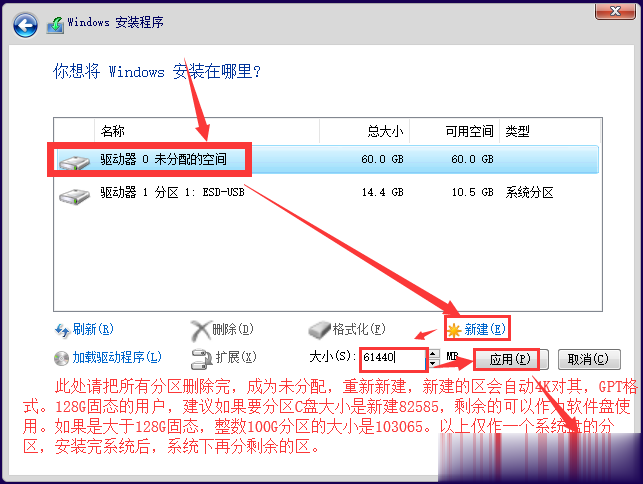The image size is (643, 484).
Task: Click the Windows installer icon in title bar
Action: click(x=55, y=25)
